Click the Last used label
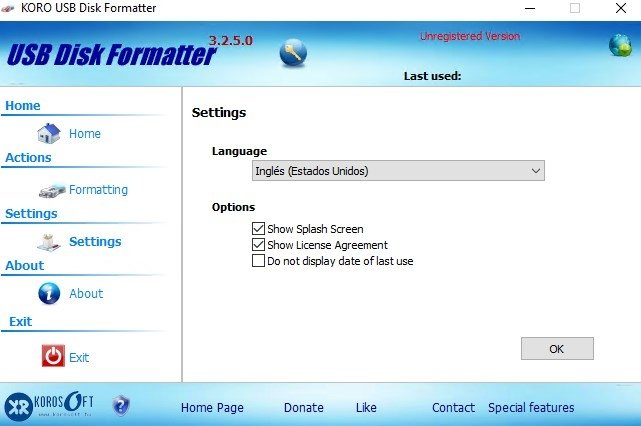The image size is (641, 426). point(433,76)
